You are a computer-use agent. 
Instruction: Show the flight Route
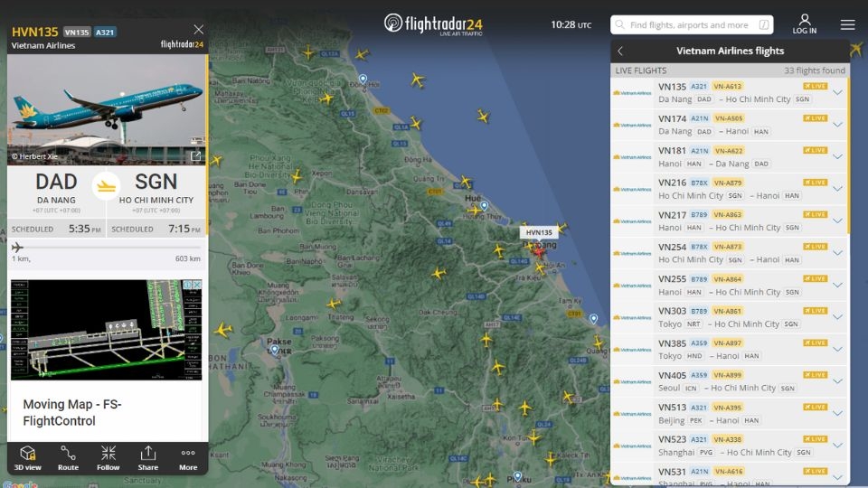click(x=68, y=457)
